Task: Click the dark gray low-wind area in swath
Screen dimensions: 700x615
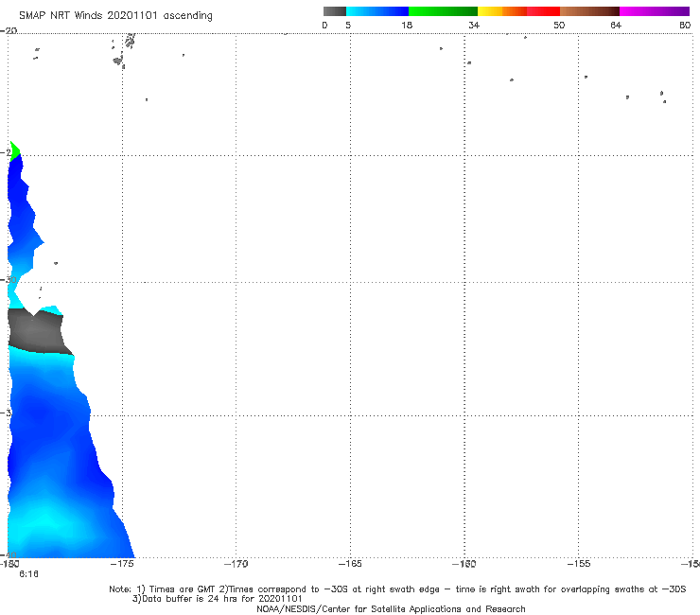Action: click(38, 333)
